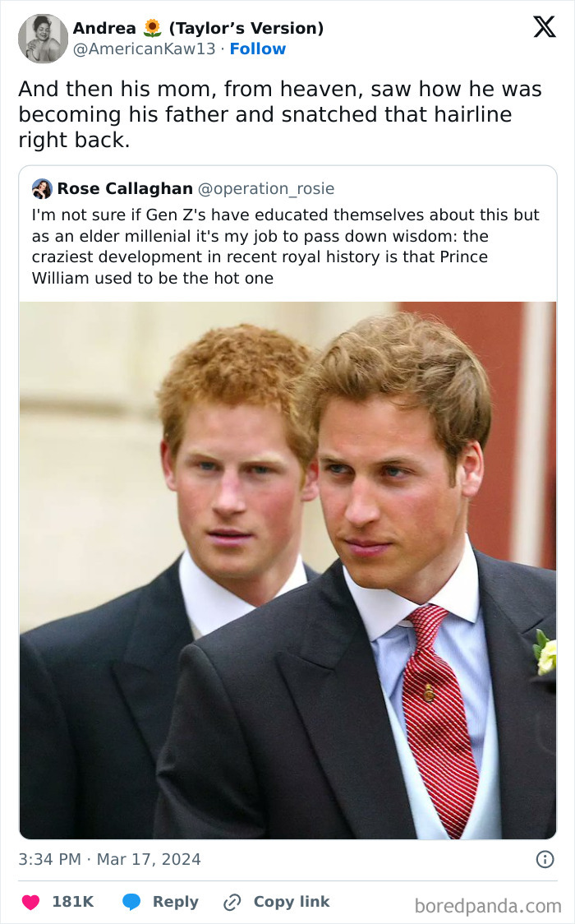Open Andrea's profile avatar
The image size is (575, 924).
44,39
